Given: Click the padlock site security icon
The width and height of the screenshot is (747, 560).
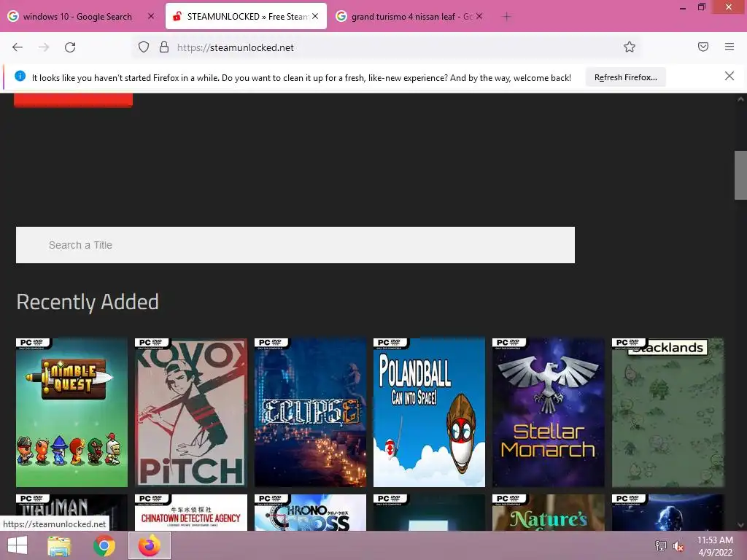Looking at the screenshot, I should click(x=164, y=47).
